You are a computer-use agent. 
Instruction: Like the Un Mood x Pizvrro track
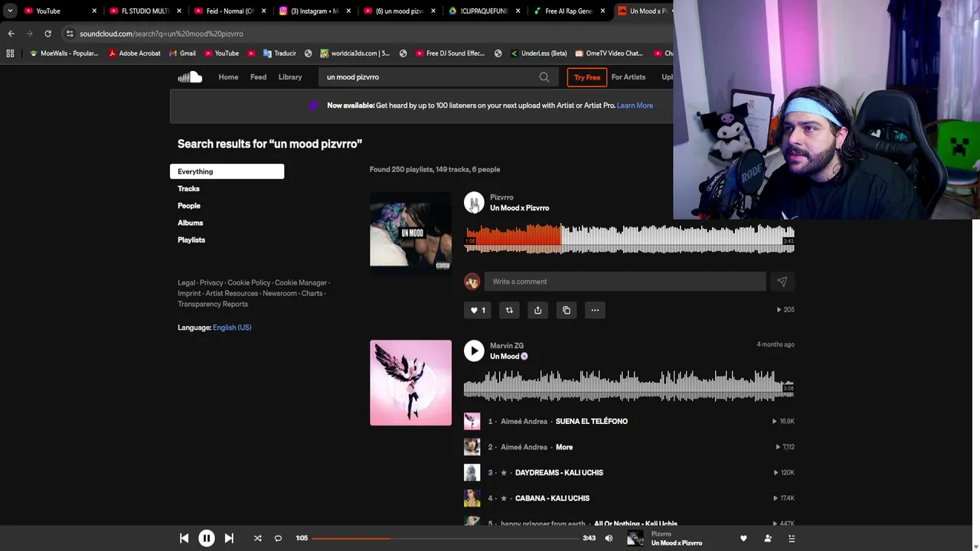[x=478, y=310]
